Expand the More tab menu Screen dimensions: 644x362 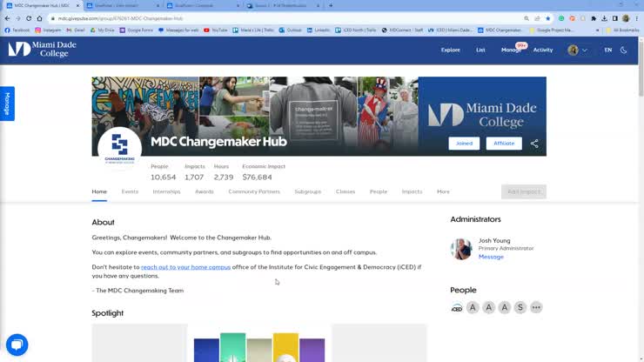pyautogui.click(x=443, y=191)
